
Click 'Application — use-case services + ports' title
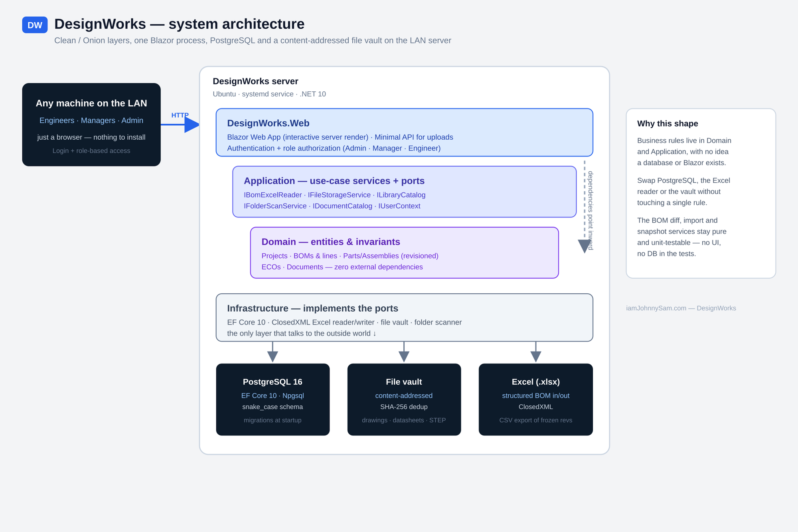(x=334, y=180)
